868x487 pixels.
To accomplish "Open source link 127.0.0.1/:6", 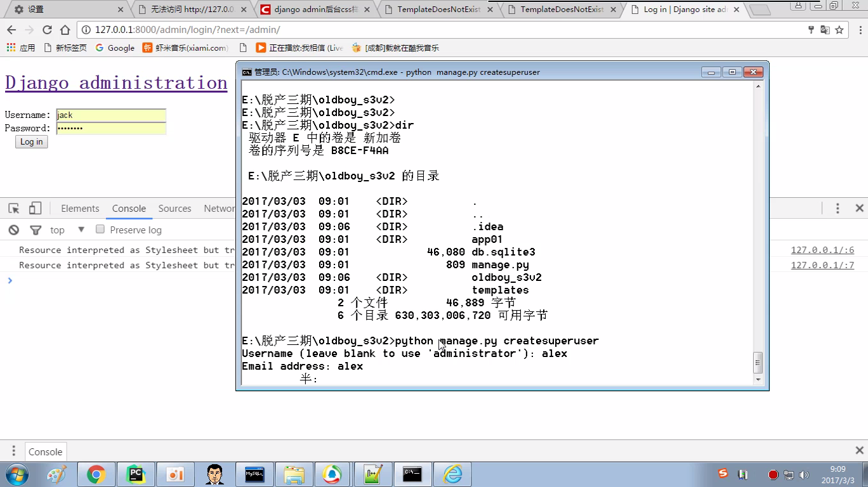I will (822, 250).
